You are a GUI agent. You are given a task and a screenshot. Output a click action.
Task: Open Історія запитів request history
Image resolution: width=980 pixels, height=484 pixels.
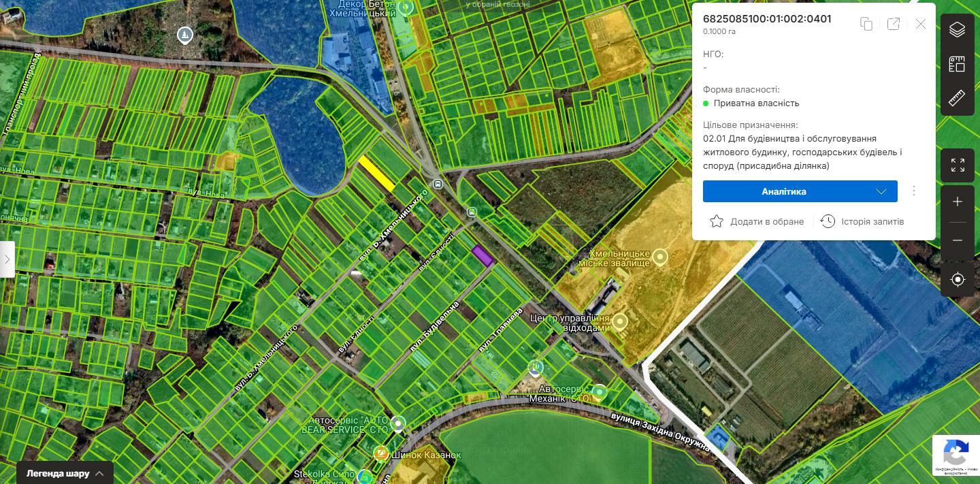(x=862, y=221)
